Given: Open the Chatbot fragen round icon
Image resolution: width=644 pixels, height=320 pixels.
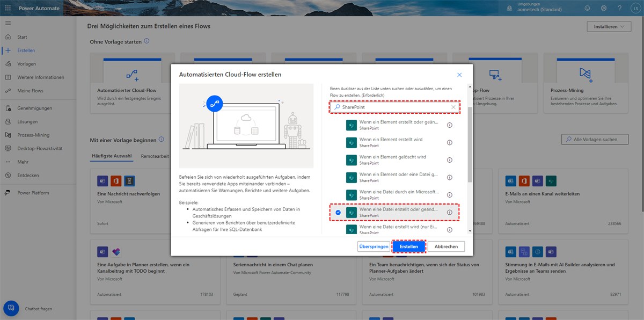Looking at the screenshot, I should coord(11,309).
